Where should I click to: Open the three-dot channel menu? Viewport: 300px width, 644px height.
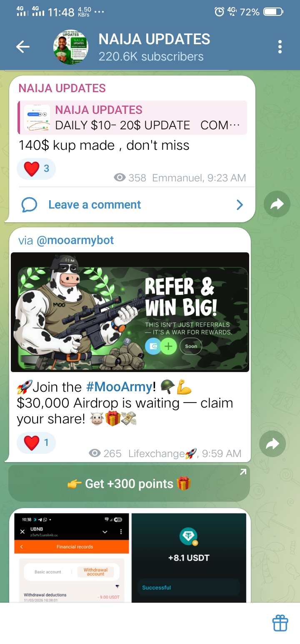click(x=280, y=47)
